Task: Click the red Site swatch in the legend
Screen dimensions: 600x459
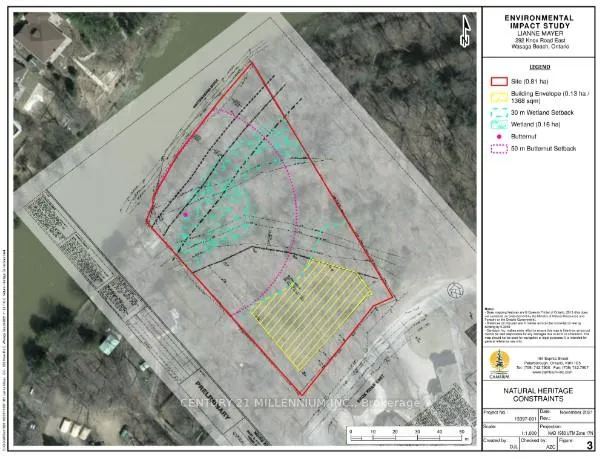Action: 499,81
